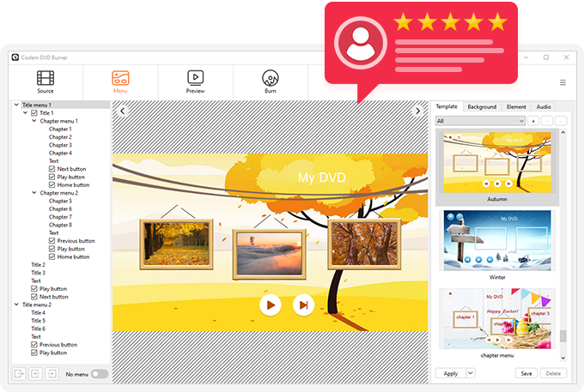Click the hamburger menu icon

[563, 82]
